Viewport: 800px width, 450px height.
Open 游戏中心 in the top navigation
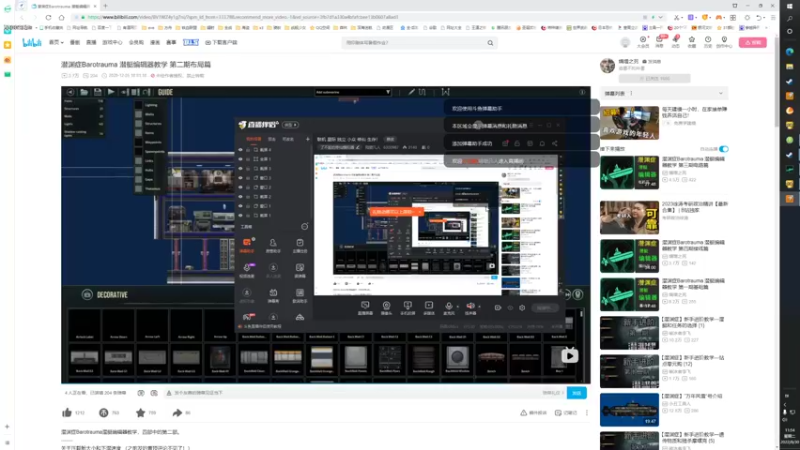click(x=112, y=43)
